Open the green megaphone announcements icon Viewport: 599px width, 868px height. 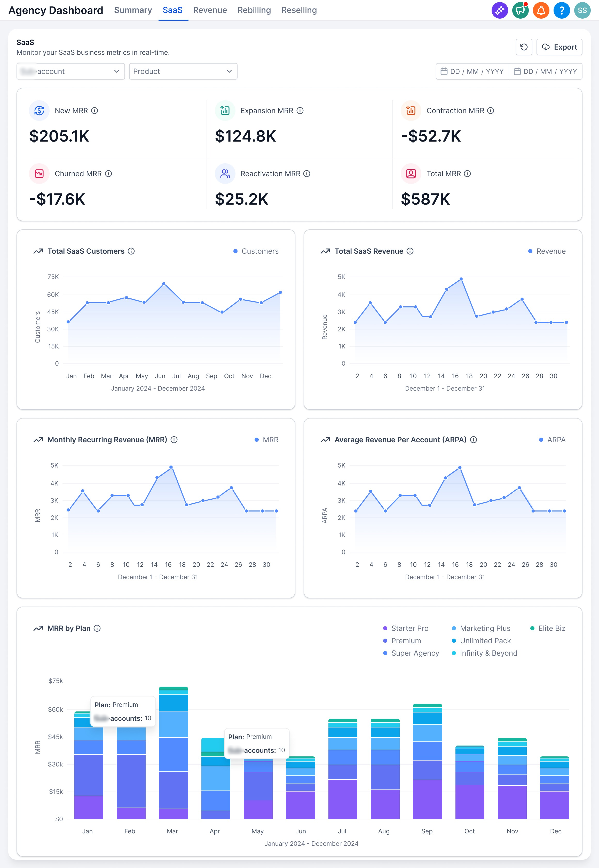(x=520, y=10)
